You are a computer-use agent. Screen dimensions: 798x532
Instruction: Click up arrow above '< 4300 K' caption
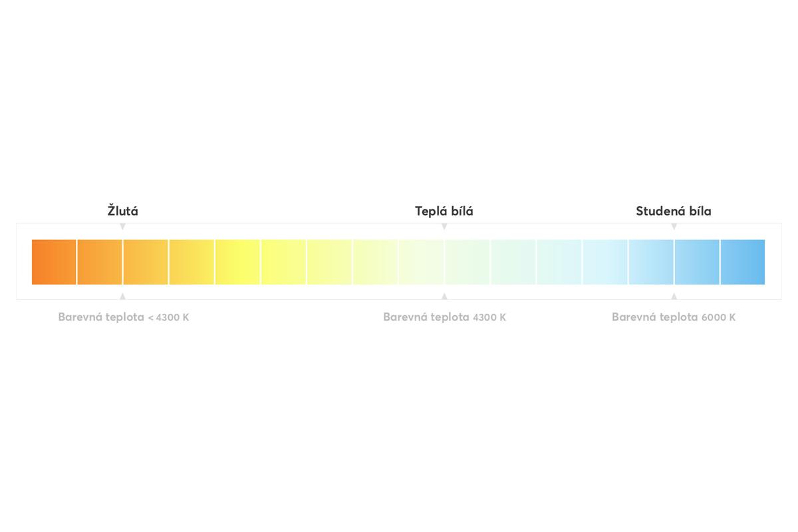tap(122, 296)
